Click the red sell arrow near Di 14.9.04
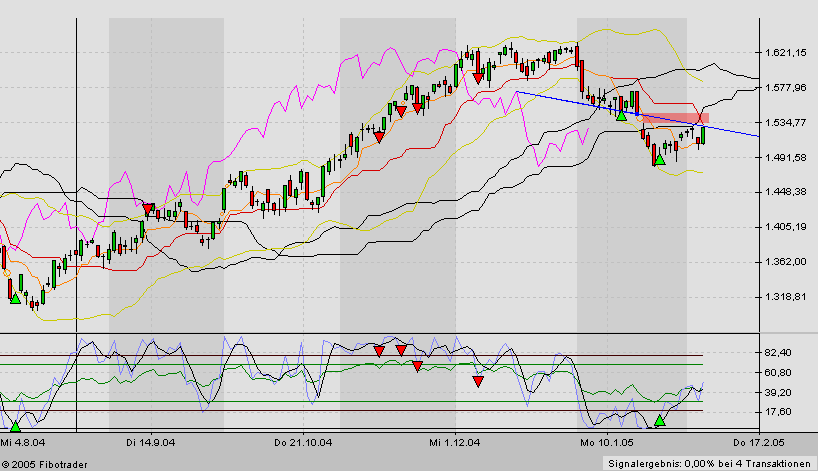 [x=149, y=209]
